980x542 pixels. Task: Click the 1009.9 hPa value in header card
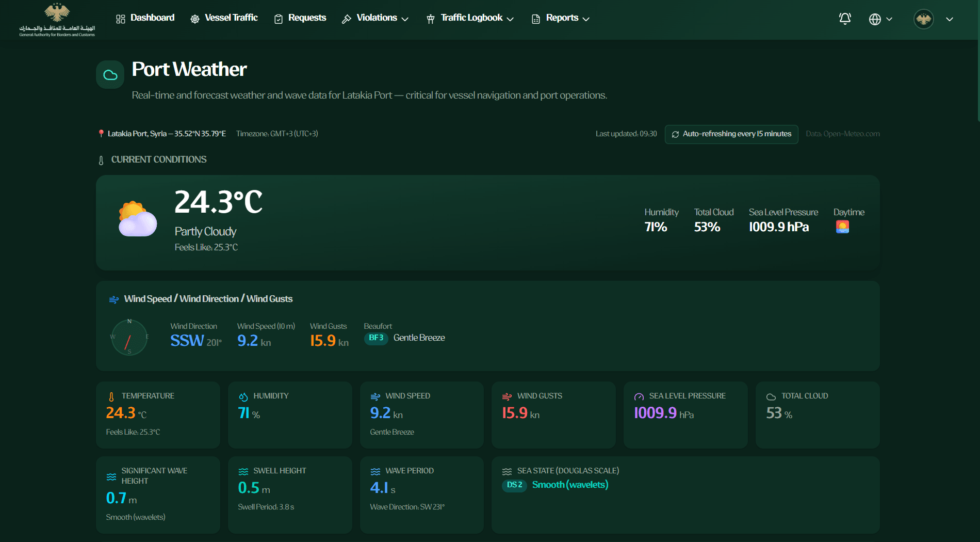tap(779, 227)
